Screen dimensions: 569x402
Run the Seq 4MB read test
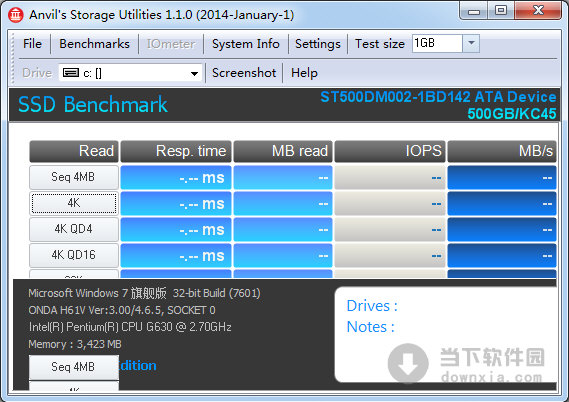point(74,177)
